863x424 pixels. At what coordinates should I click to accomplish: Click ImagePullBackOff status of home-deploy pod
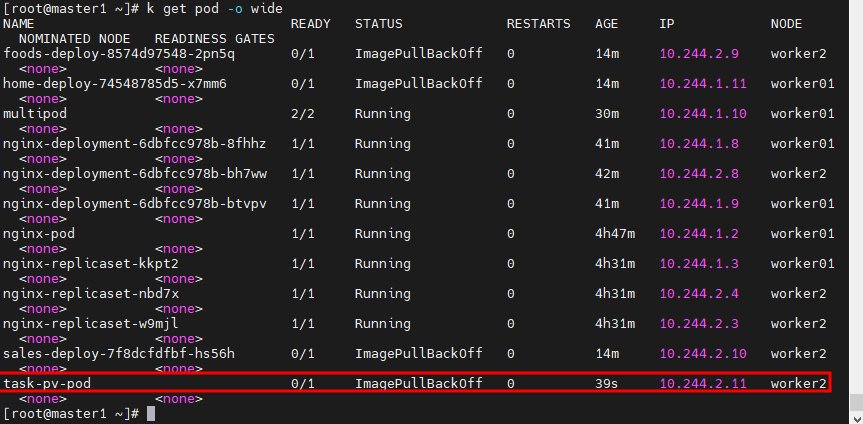tap(419, 84)
